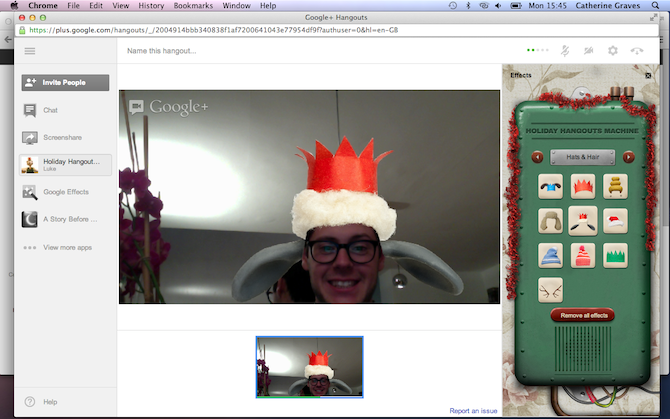
Task: Click the battery status icon
Action: pyautogui.click(x=516, y=6)
